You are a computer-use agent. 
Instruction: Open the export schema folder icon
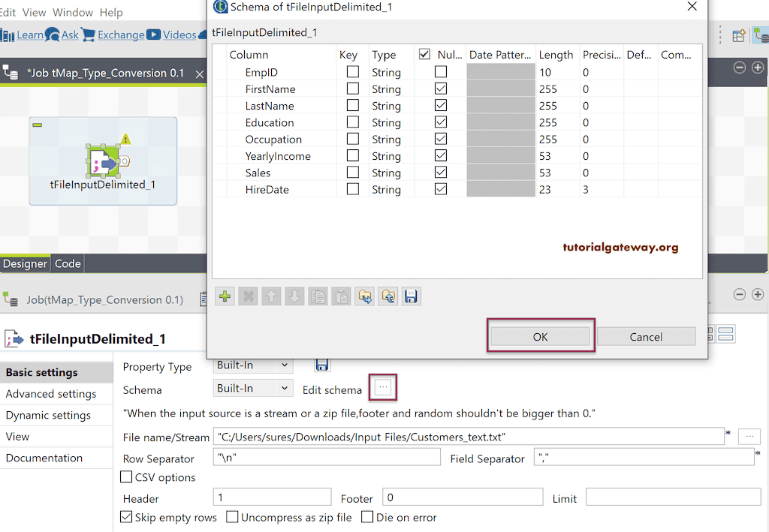coord(388,296)
